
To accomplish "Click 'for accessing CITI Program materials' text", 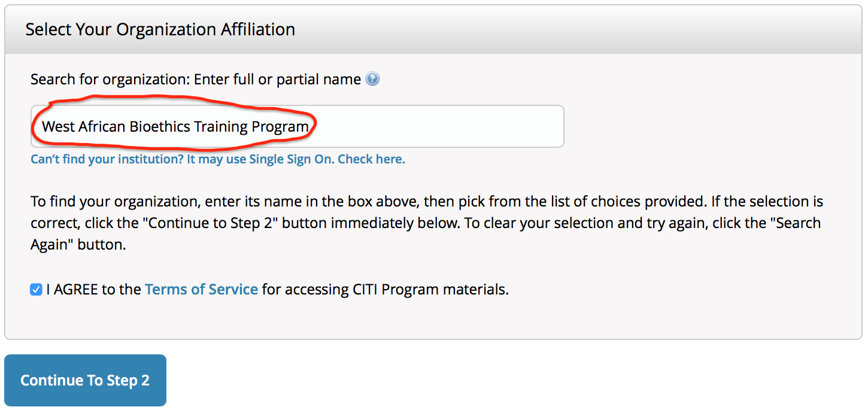I will click(386, 290).
